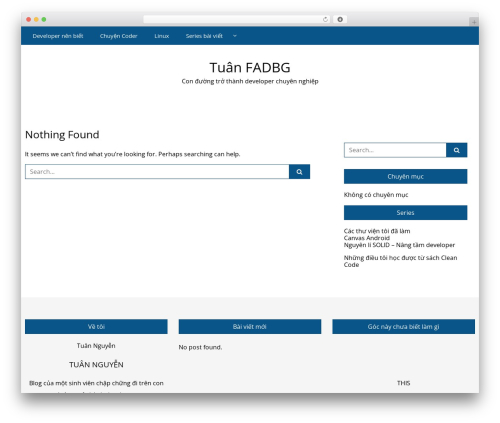500x423 pixels.
Task: Open Các thư viện tôi đã làm series
Action: tap(377, 231)
